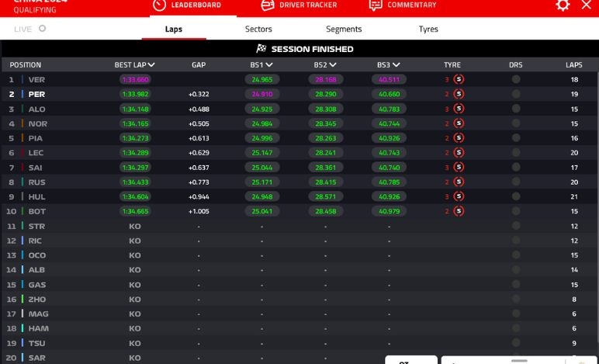Open settings via the gear icon
Image resolution: width=599 pixels, height=364 pixels.
[563, 5]
